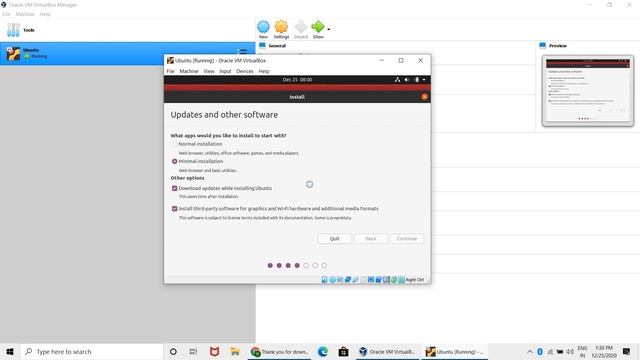Click the Ubuntu top bar date and clock
Image resolution: width=640 pixels, height=360 pixels.
(297, 80)
